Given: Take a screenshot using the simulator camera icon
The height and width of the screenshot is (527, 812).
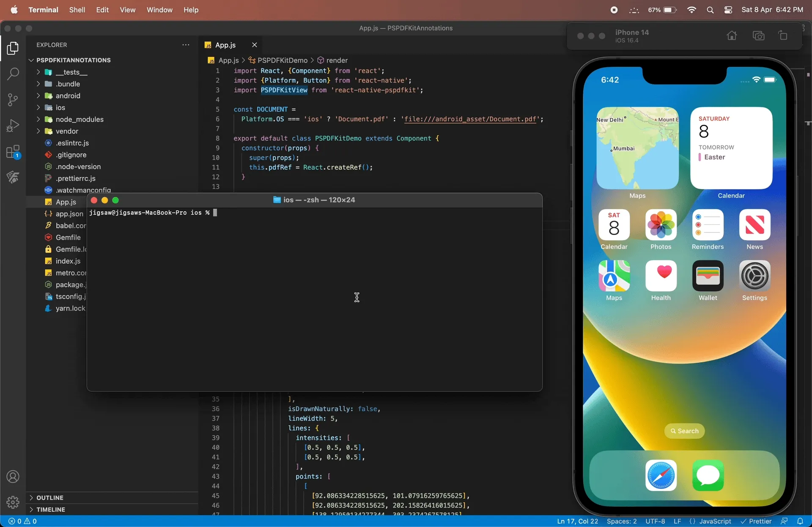Looking at the screenshot, I should click(x=758, y=35).
